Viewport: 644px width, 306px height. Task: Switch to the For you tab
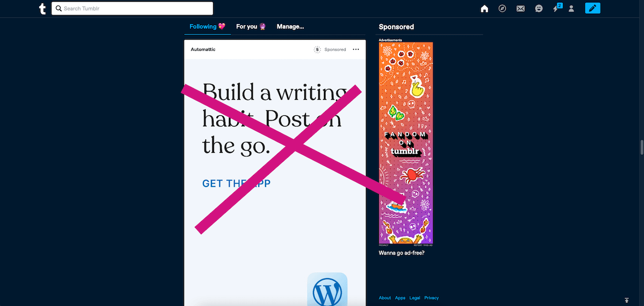(x=251, y=26)
